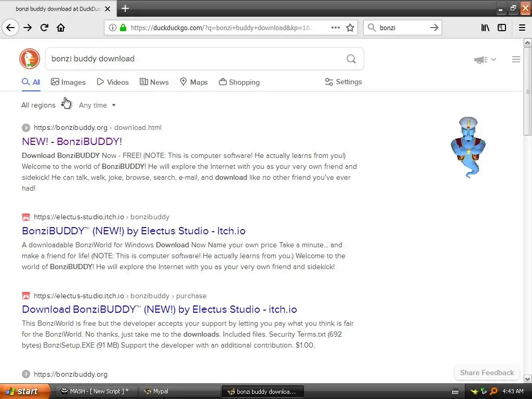This screenshot has width=532, height=399.
Task: Click itch.io favicon of bonzibuddy result
Action: [26, 217]
